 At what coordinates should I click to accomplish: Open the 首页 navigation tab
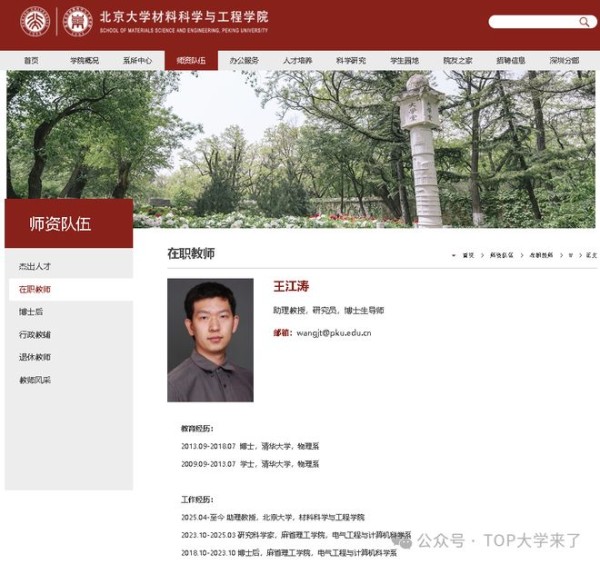pyautogui.click(x=31, y=61)
